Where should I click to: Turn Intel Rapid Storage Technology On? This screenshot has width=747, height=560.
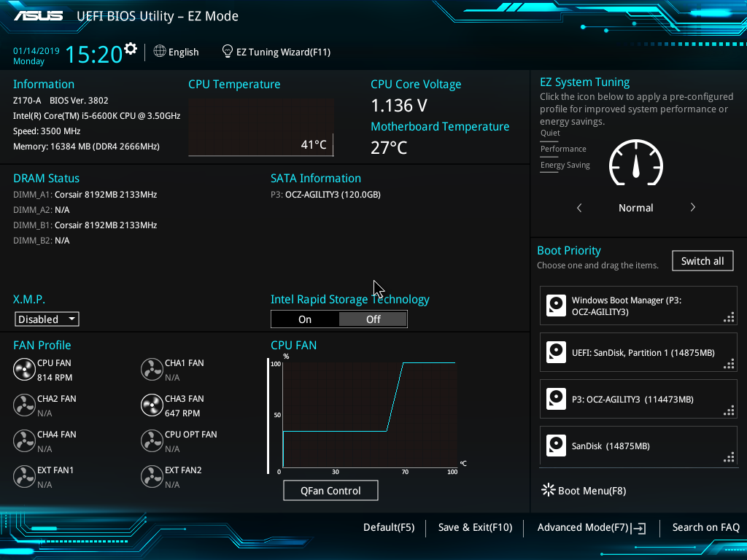pyautogui.click(x=305, y=319)
